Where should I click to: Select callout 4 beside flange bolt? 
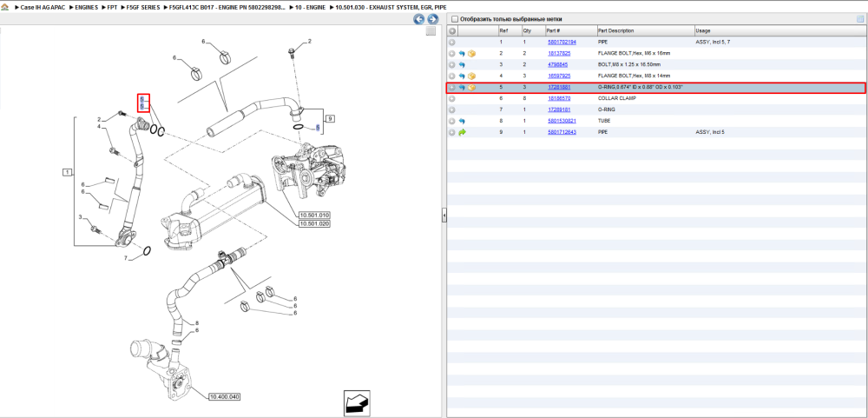(99, 127)
